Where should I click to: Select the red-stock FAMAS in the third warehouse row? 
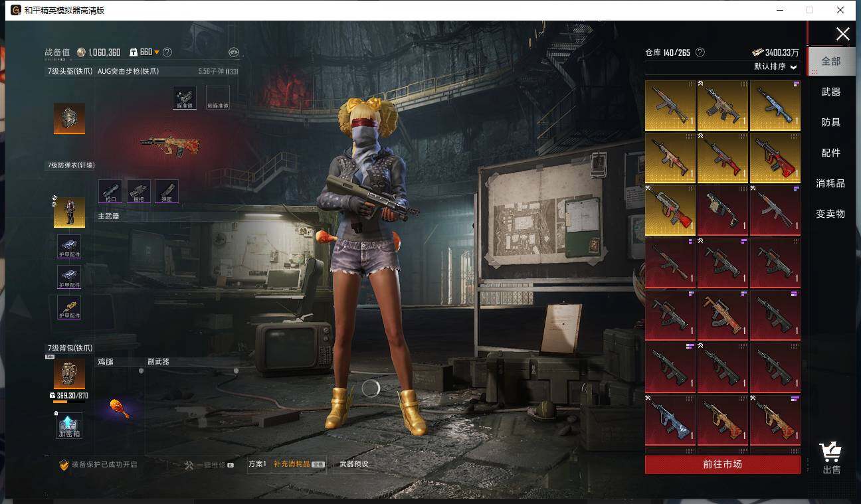click(x=670, y=209)
